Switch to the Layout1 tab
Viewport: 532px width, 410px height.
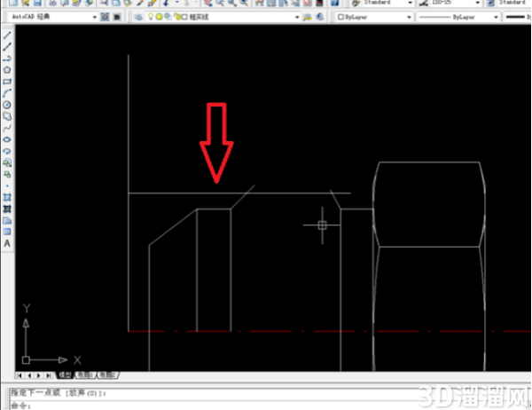click(x=85, y=375)
